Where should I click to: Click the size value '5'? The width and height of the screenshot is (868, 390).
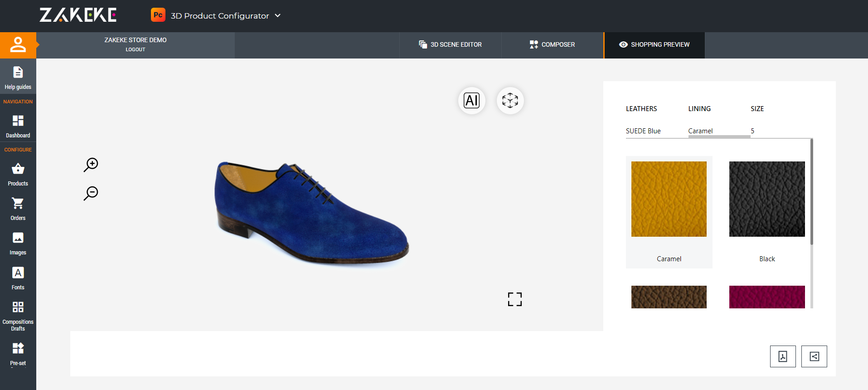pos(752,131)
